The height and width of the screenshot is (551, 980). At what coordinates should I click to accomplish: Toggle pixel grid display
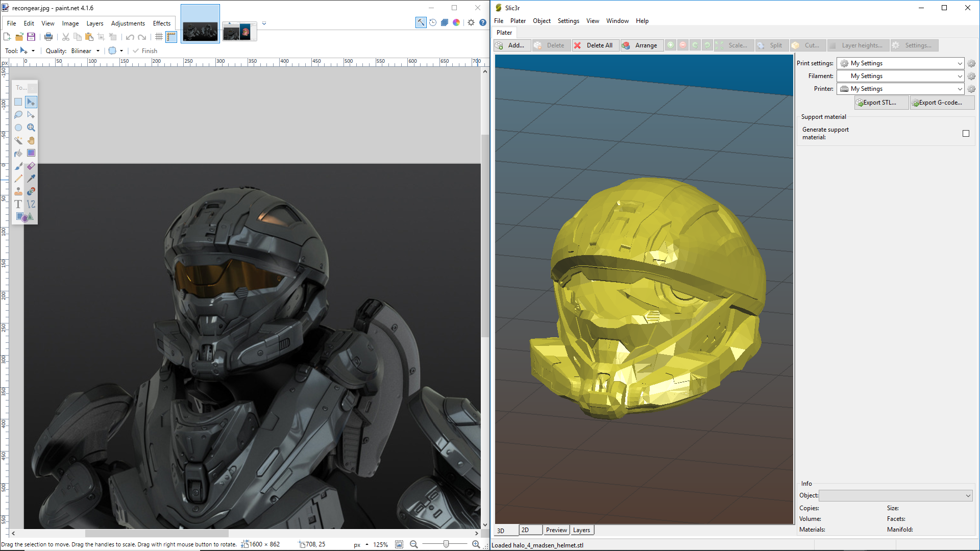(159, 37)
